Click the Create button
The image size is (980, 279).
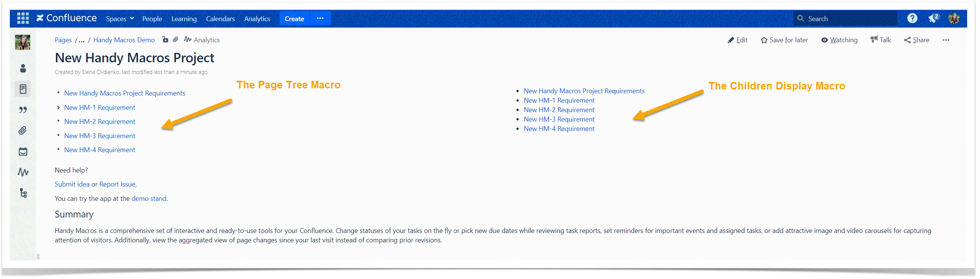coord(294,18)
